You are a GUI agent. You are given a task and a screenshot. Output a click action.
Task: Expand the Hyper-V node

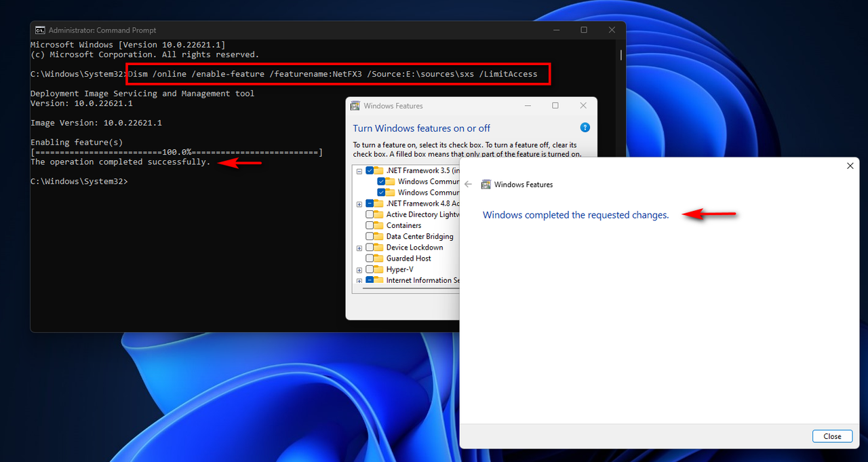pos(359,270)
